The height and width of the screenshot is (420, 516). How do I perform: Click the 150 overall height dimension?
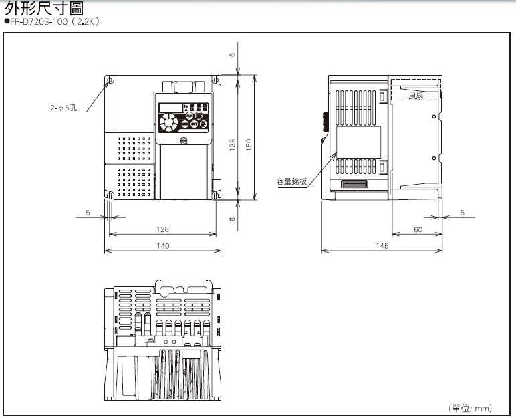[249, 145]
